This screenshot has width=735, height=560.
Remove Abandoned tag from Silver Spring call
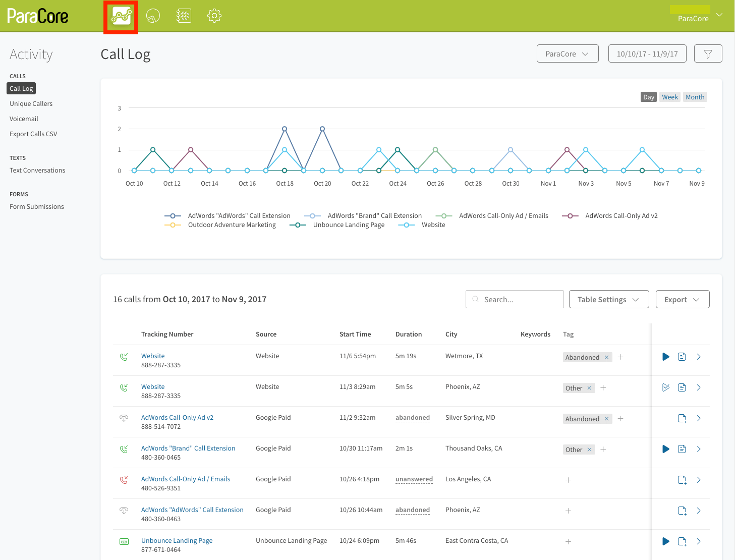click(x=606, y=419)
